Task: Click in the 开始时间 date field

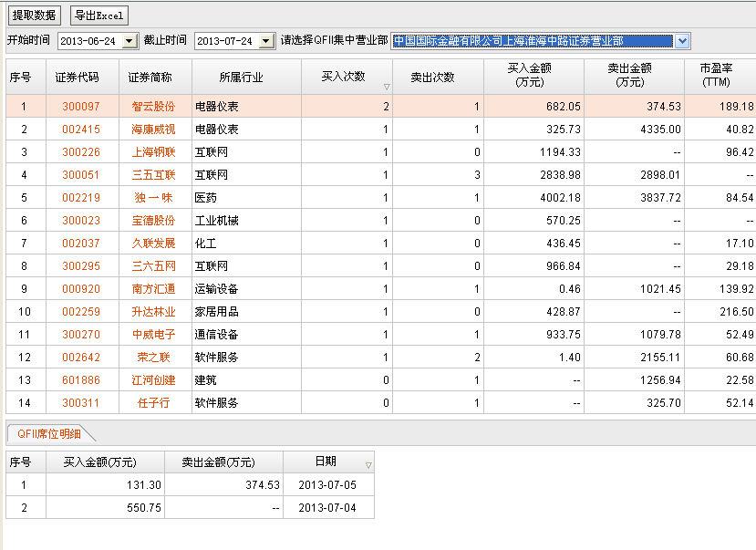Action: (88, 41)
